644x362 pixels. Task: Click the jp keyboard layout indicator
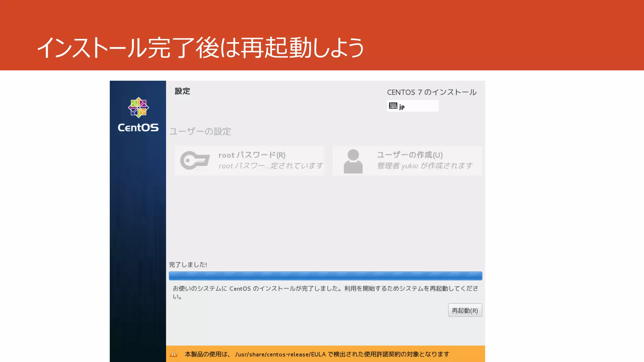click(x=413, y=106)
